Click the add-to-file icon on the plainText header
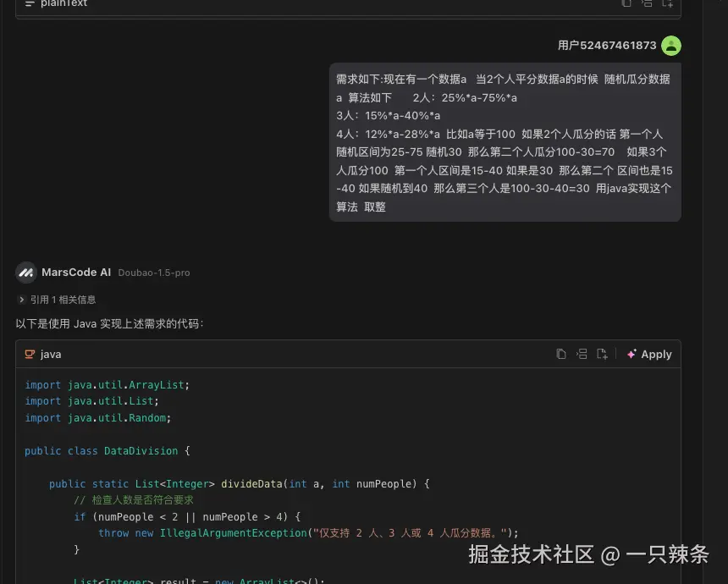Screen dimensions: 728x584 click(667, 4)
